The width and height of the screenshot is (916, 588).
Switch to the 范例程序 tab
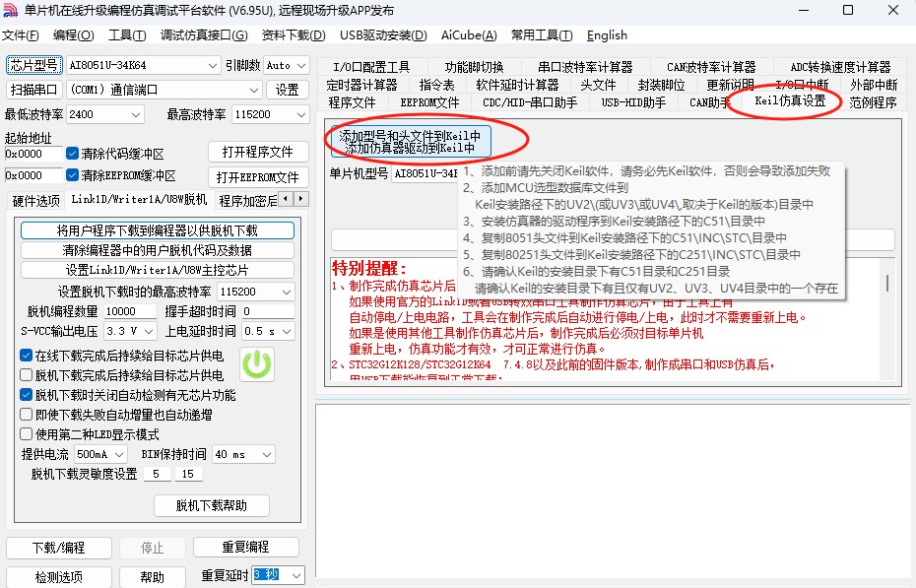coord(873,102)
